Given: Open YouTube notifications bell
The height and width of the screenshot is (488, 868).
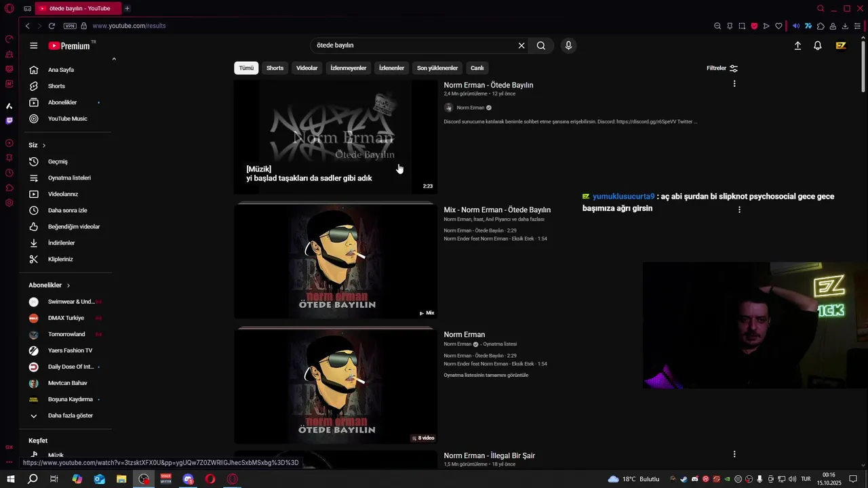Looking at the screenshot, I should 818,45.
